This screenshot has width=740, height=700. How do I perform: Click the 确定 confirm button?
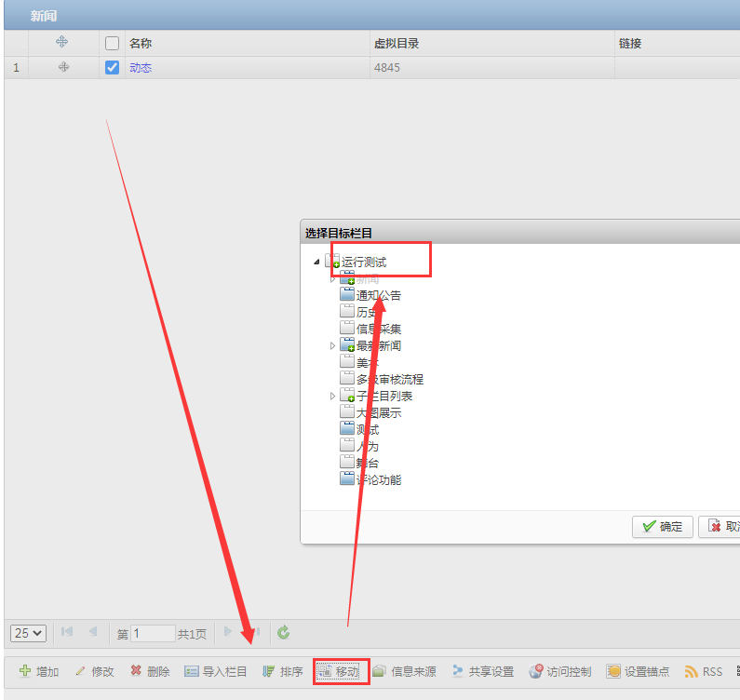pos(662,527)
